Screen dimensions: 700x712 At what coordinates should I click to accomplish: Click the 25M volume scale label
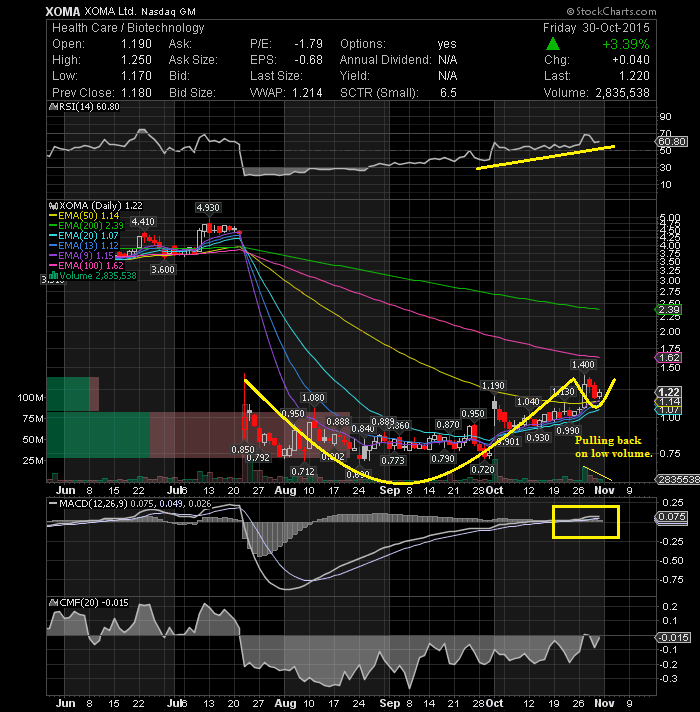click(x=33, y=460)
